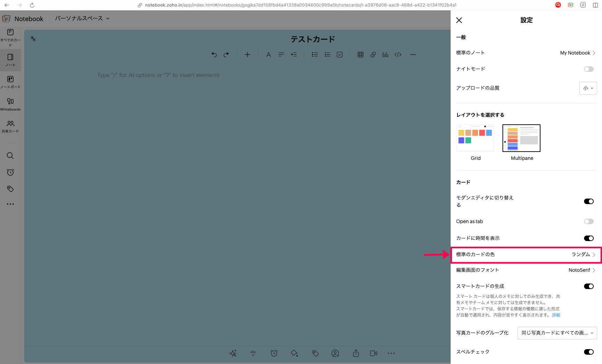602x364 pixels.
Task: Select the code block icon
Action: coord(398,55)
